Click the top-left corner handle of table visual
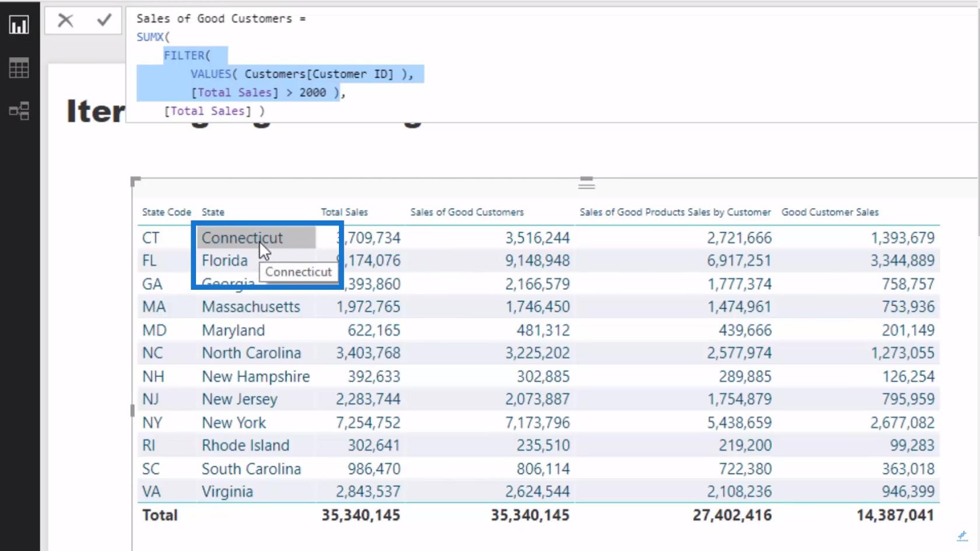980x551 pixels. 135,181
